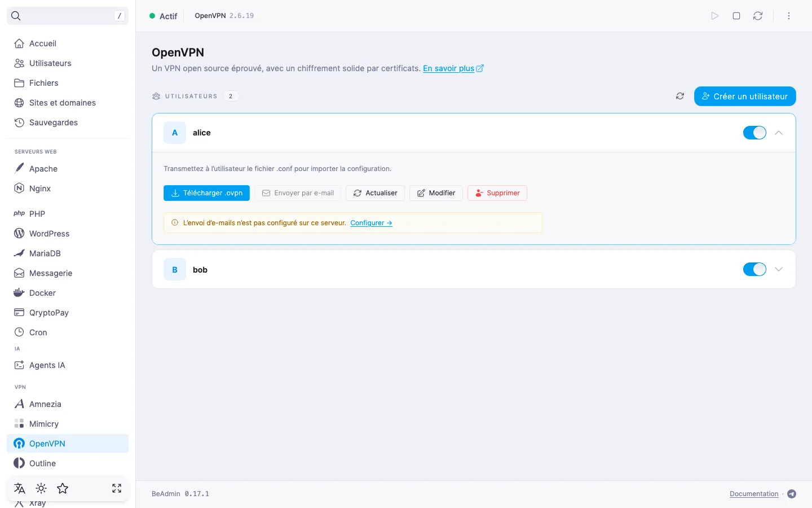The height and width of the screenshot is (508, 812).
Task: Open Outline VPN page
Action: [x=68, y=463]
